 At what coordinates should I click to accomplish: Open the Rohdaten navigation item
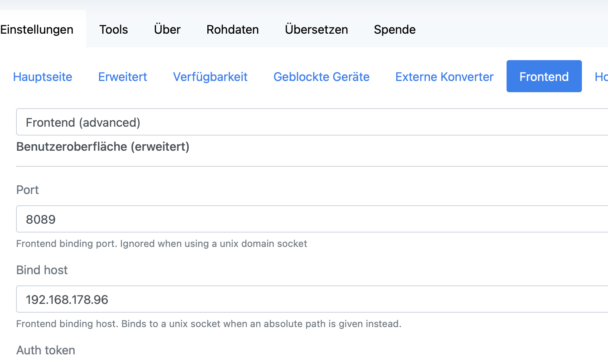pyautogui.click(x=233, y=29)
